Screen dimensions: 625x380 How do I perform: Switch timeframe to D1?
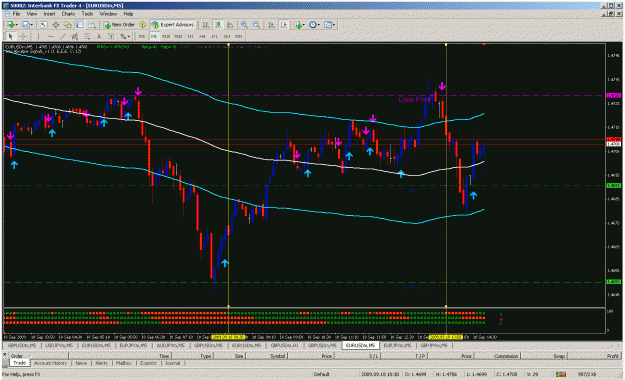click(x=215, y=36)
